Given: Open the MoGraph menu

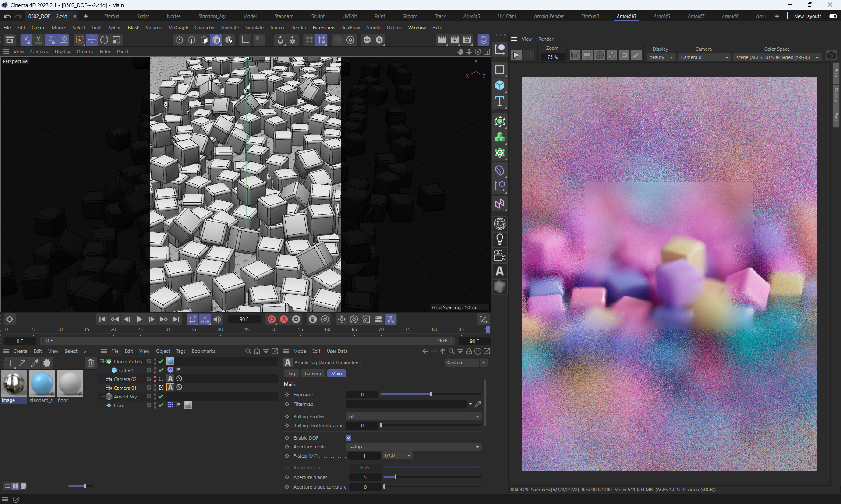Looking at the screenshot, I should [178, 28].
